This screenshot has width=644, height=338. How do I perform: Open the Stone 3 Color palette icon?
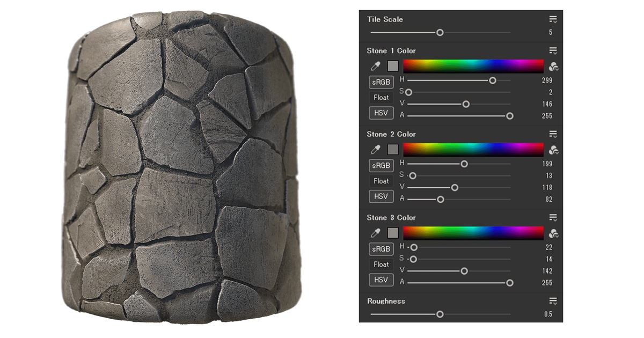point(554,233)
